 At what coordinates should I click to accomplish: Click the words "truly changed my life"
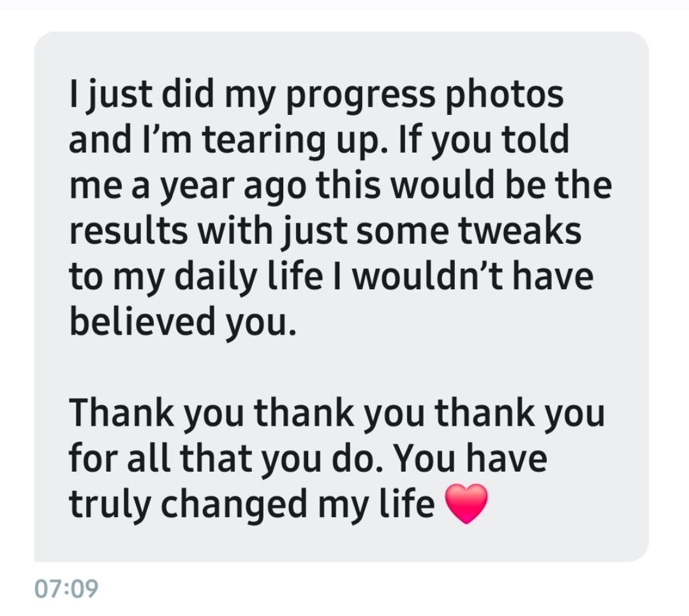(252, 504)
